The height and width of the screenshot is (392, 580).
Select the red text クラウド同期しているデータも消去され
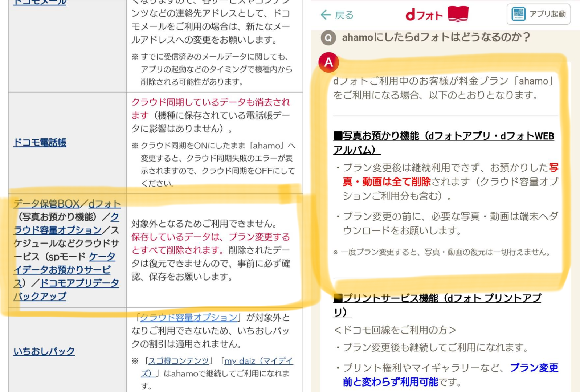[x=211, y=102]
